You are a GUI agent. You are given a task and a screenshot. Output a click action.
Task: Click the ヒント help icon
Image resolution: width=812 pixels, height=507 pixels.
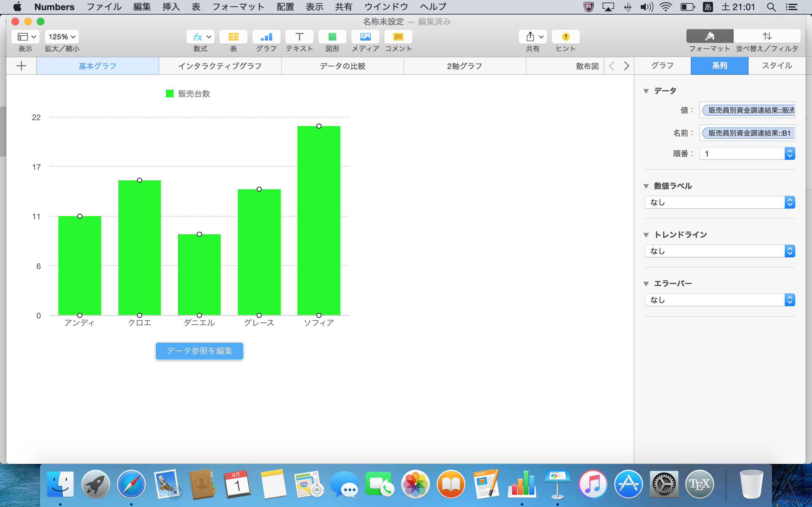click(565, 36)
